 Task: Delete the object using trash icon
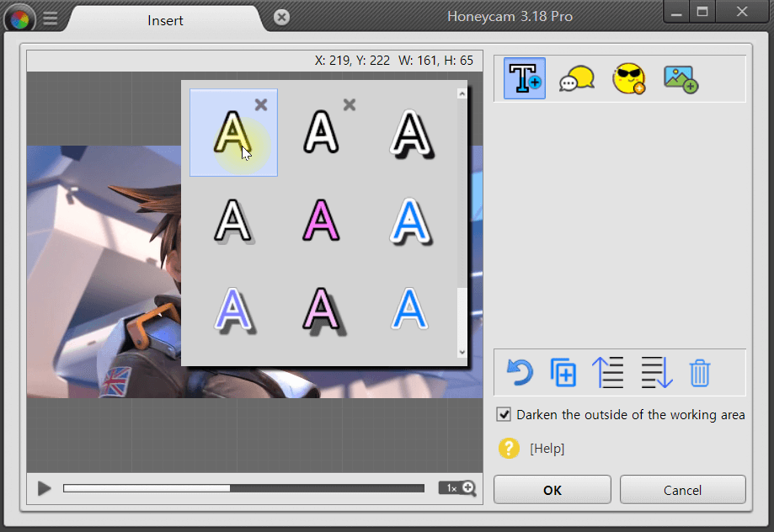700,372
